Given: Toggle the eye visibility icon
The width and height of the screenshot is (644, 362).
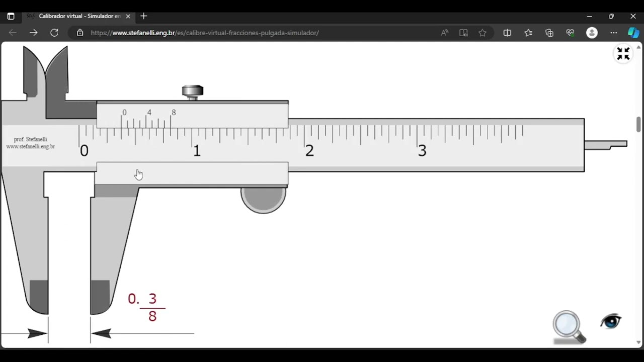Looking at the screenshot, I should 611,321.
